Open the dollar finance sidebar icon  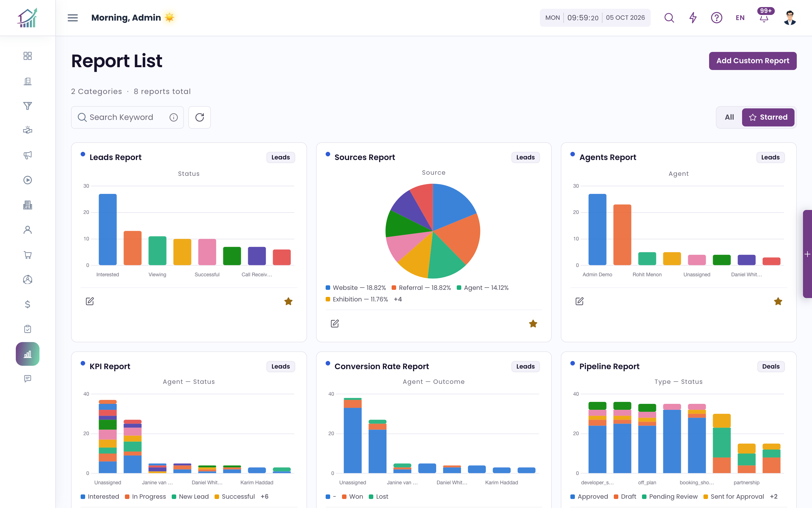pos(28,304)
